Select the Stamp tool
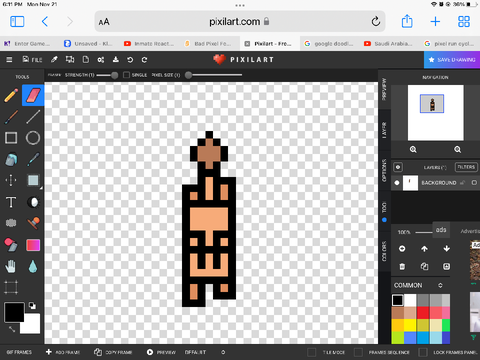 (x=33, y=223)
